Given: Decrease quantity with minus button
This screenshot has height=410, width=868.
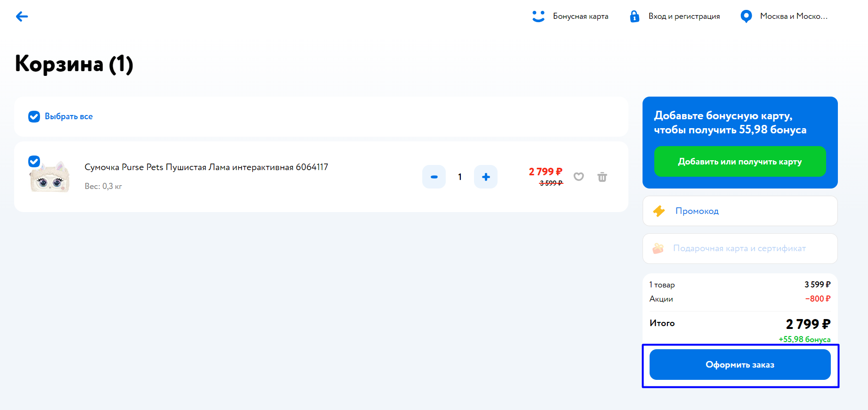Looking at the screenshot, I should (434, 177).
